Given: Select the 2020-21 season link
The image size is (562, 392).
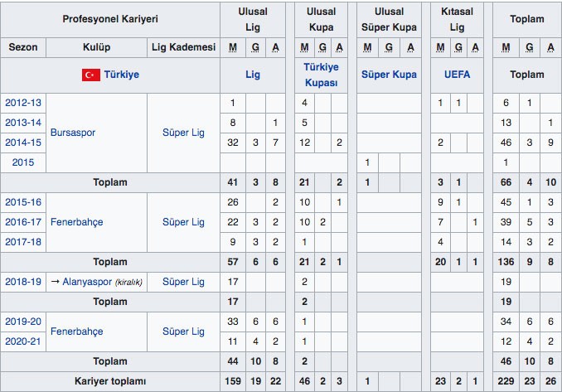Looking at the screenshot, I should [23, 341].
